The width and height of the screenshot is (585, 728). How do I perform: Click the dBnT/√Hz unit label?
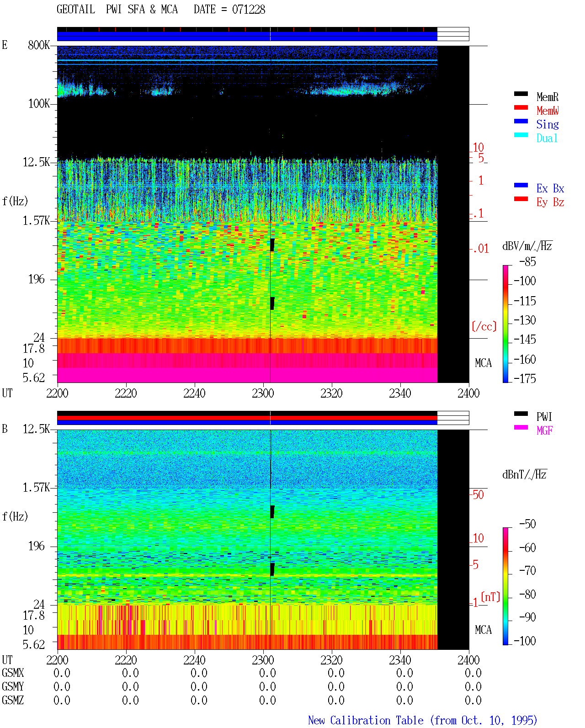click(525, 474)
